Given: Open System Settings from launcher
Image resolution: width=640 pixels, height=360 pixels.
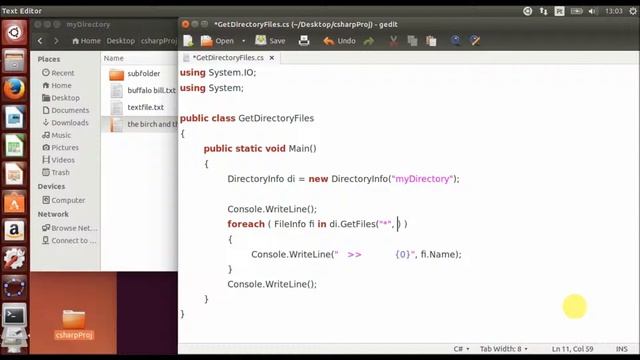Looking at the screenshot, I should pyautogui.click(x=14, y=259).
